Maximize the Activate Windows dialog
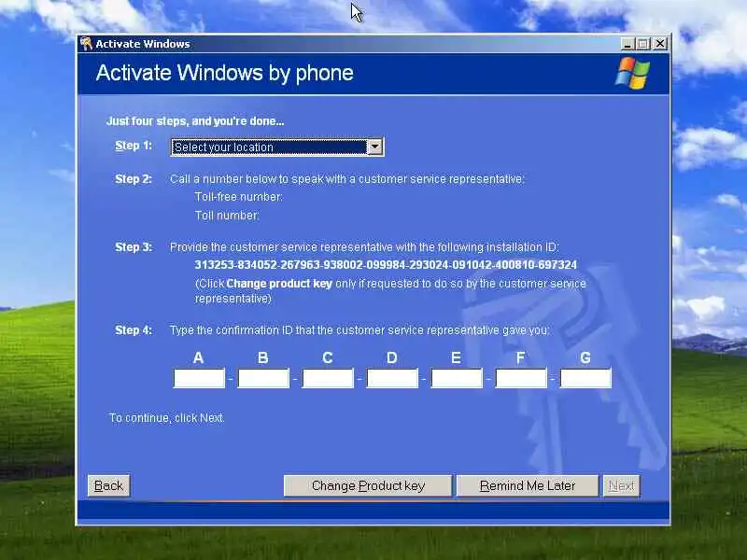The image size is (747, 560). point(643,44)
